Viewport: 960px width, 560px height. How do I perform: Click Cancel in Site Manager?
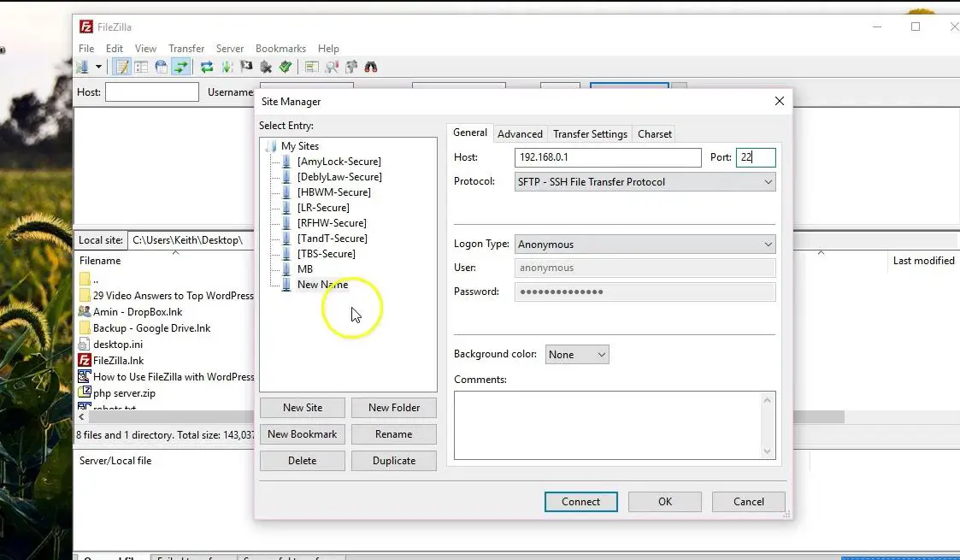coord(748,501)
